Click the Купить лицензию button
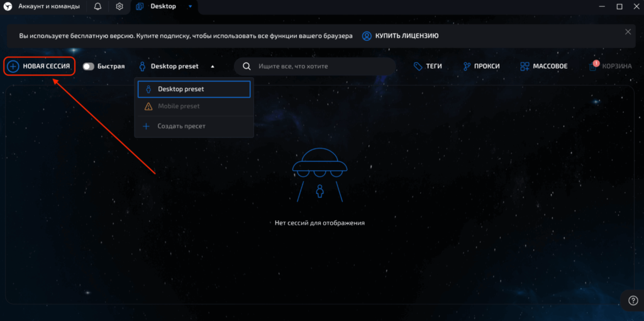Viewport: 644px width, 321px height. [x=400, y=36]
